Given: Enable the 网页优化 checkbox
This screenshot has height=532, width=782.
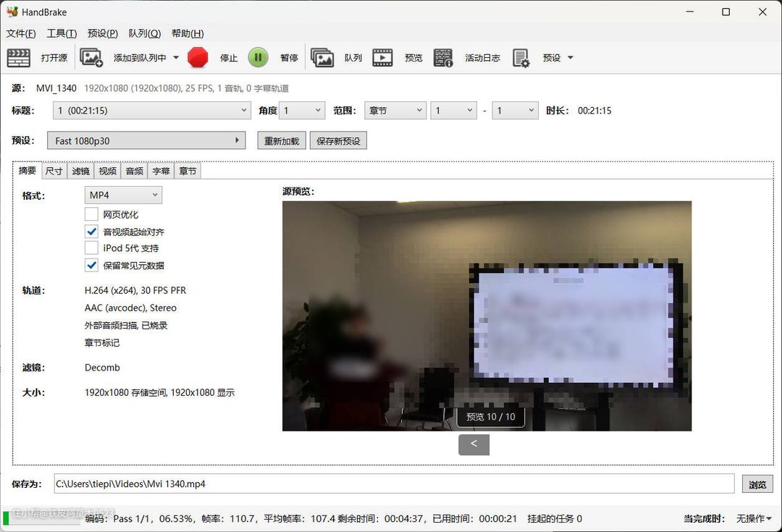Looking at the screenshot, I should 91,214.
